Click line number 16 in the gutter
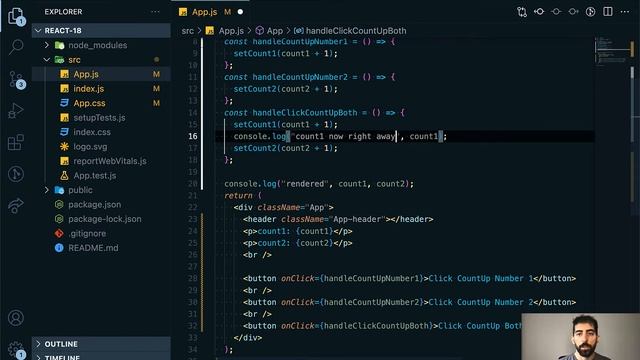This screenshot has height=360, width=640. [193, 136]
